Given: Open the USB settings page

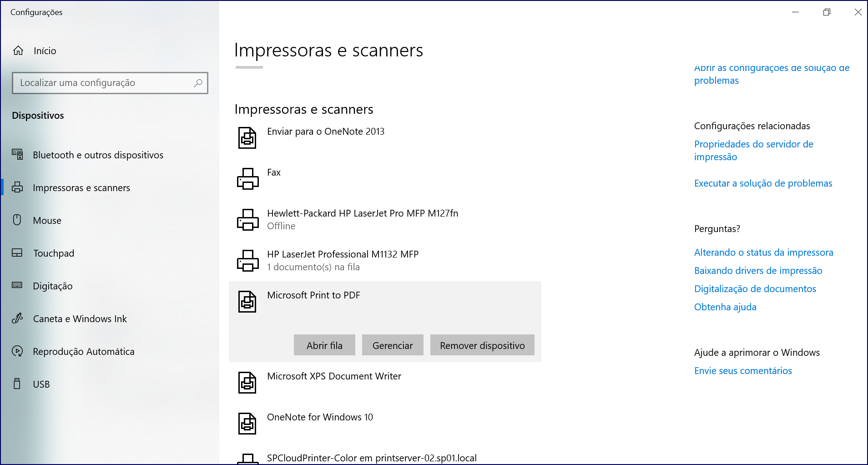Looking at the screenshot, I should coord(41,384).
